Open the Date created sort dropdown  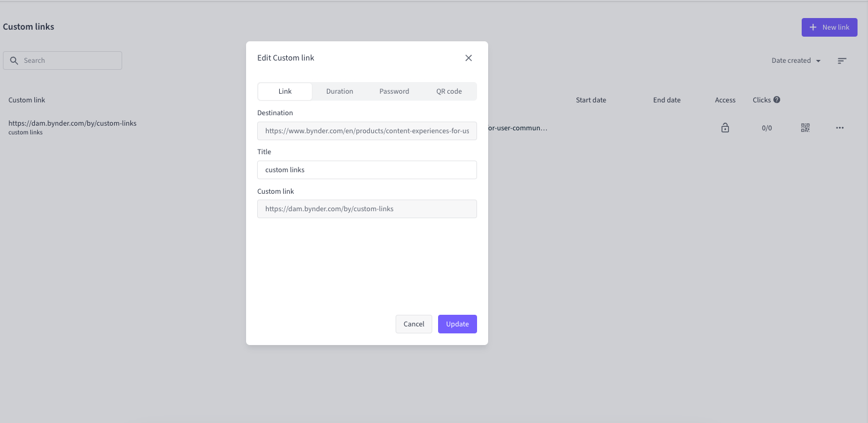pos(796,61)
